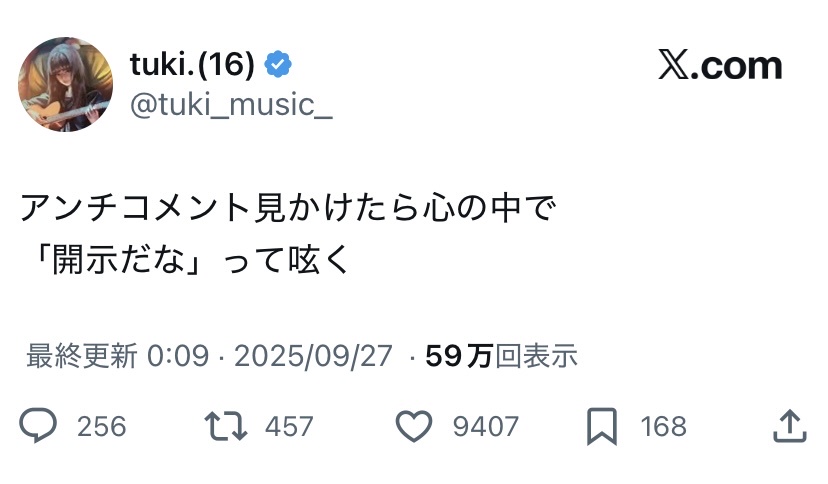This screenshot has width=828, height=484.
Task: Click the display name tuki.(16)
Action: coord(191,65)
